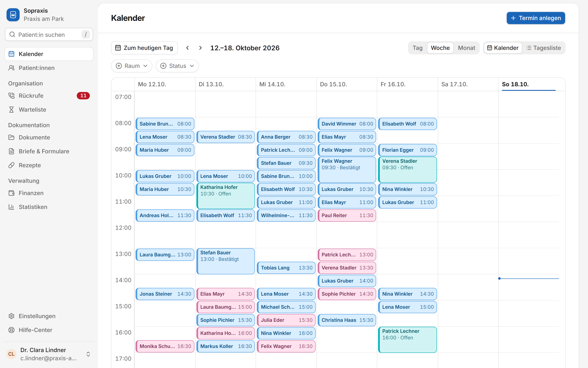Focus the Patient:in suchen field
The image size is (588, 368).
[x=49, y=35]
